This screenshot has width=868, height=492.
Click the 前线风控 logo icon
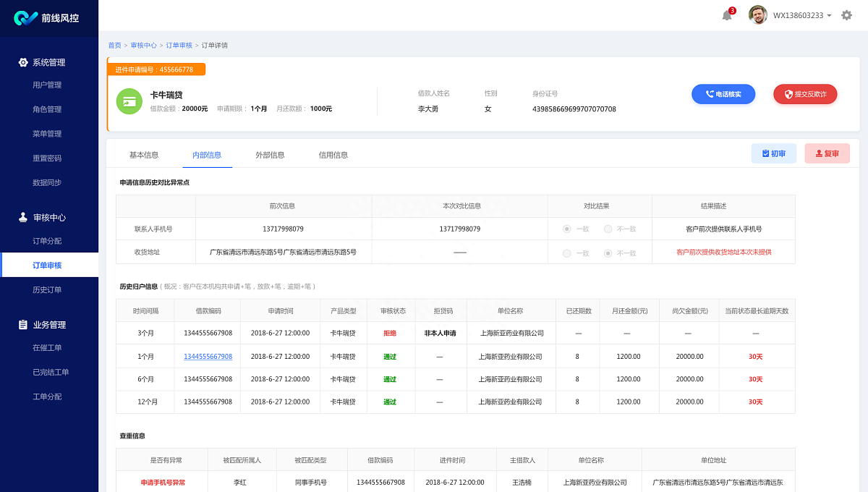pos(25,18)
